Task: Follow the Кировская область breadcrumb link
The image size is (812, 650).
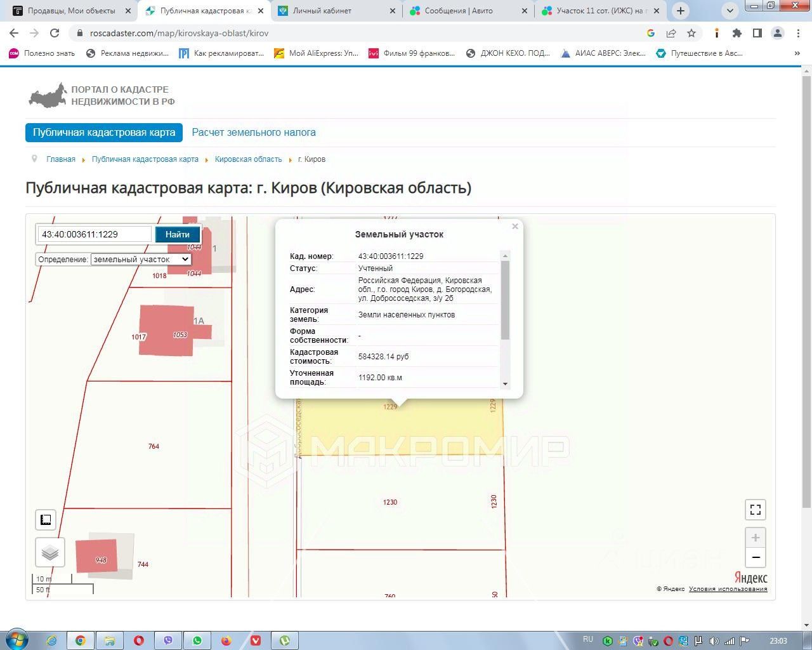Action: coord(248,159)
